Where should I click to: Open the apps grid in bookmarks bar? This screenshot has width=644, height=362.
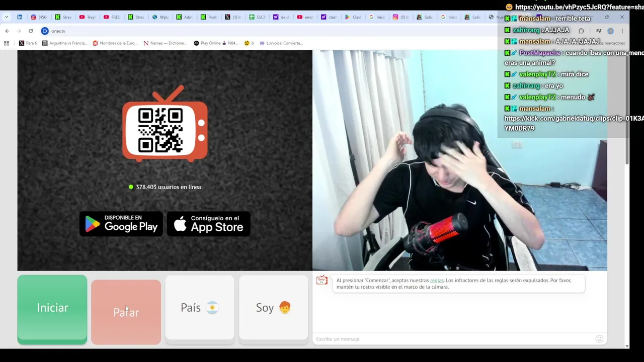7,43
